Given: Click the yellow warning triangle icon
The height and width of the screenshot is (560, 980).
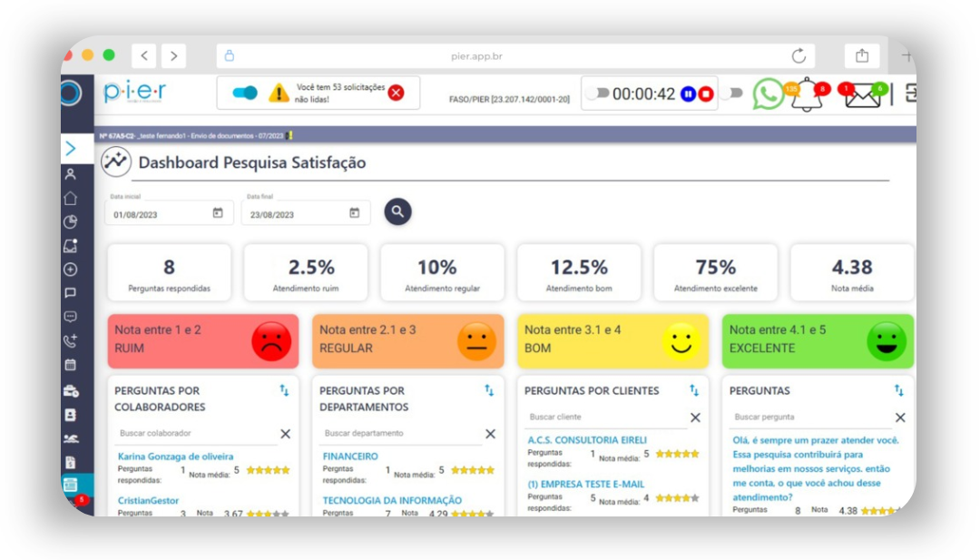Looking at the screenshot, I should tap(279, 93).
